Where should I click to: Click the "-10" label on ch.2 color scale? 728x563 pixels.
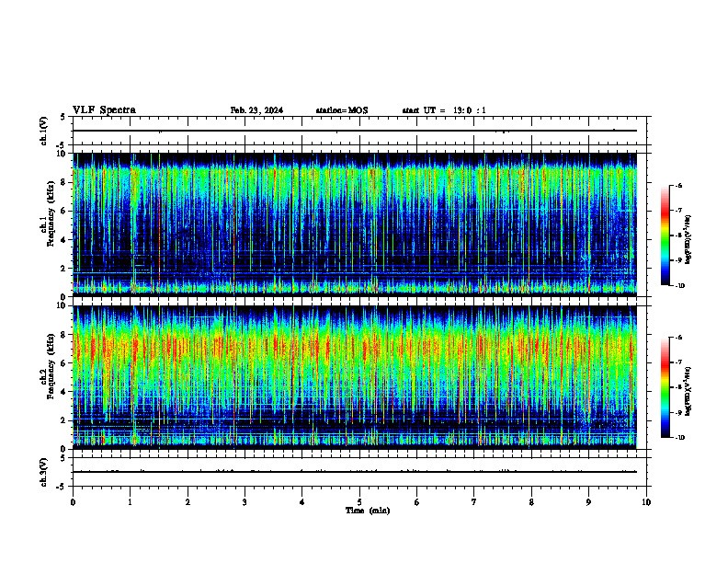point(679,438)
